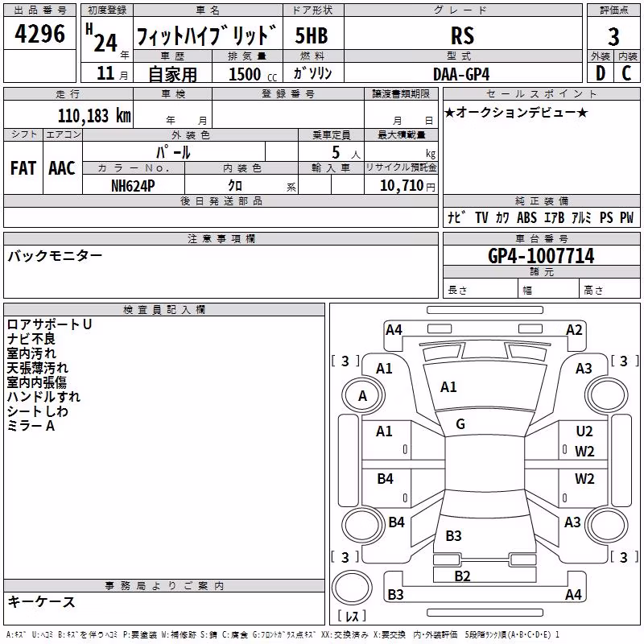
Task: Select the car name フィットハイブリッド
Action: 207,35
